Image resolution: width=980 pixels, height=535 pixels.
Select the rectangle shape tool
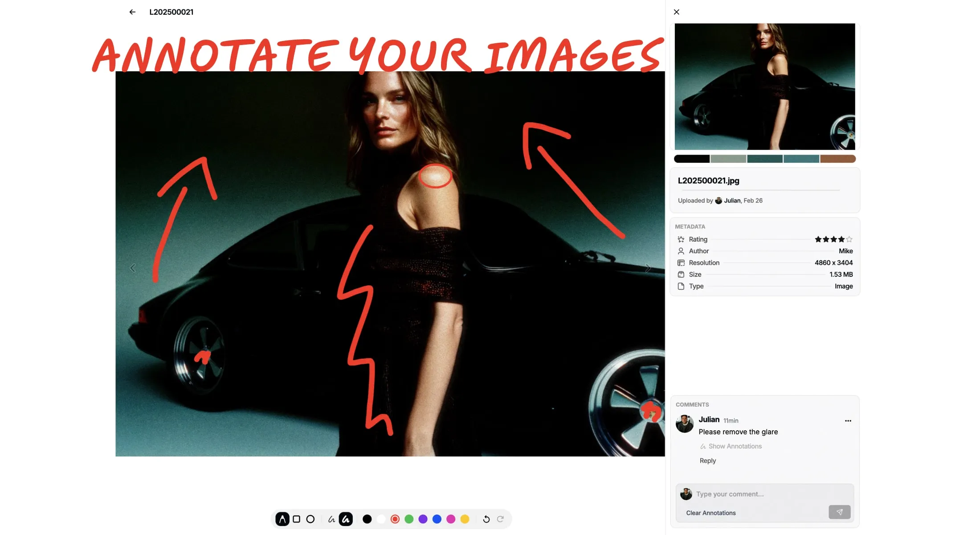297,519
